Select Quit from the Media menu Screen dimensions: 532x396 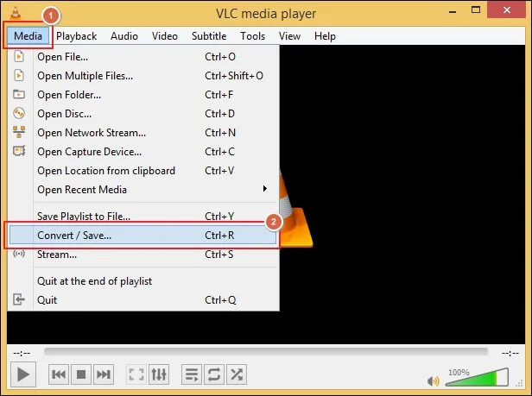coord(142,300)
